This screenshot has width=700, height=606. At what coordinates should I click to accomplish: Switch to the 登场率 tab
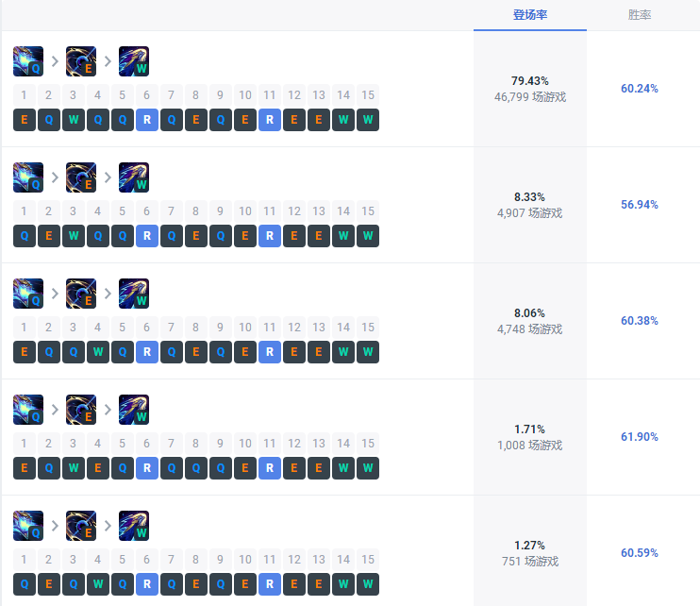(x=530, y=15)
